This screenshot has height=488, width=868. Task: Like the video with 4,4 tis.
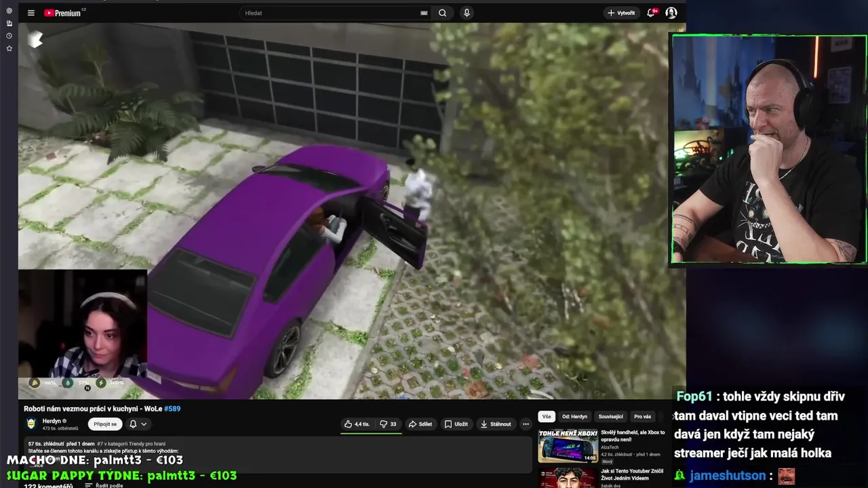[x=357, y=424]
